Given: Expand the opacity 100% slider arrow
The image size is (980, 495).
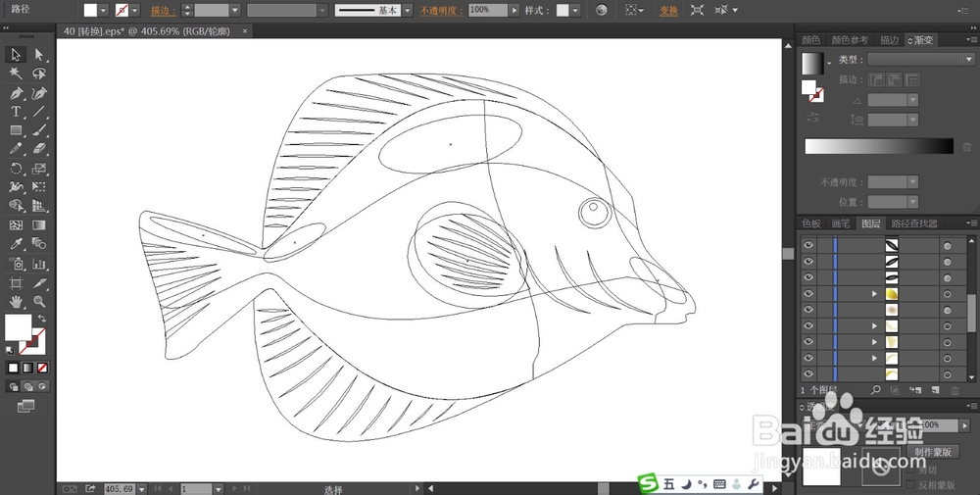Looking at the screenshot, I should (514, 10).
